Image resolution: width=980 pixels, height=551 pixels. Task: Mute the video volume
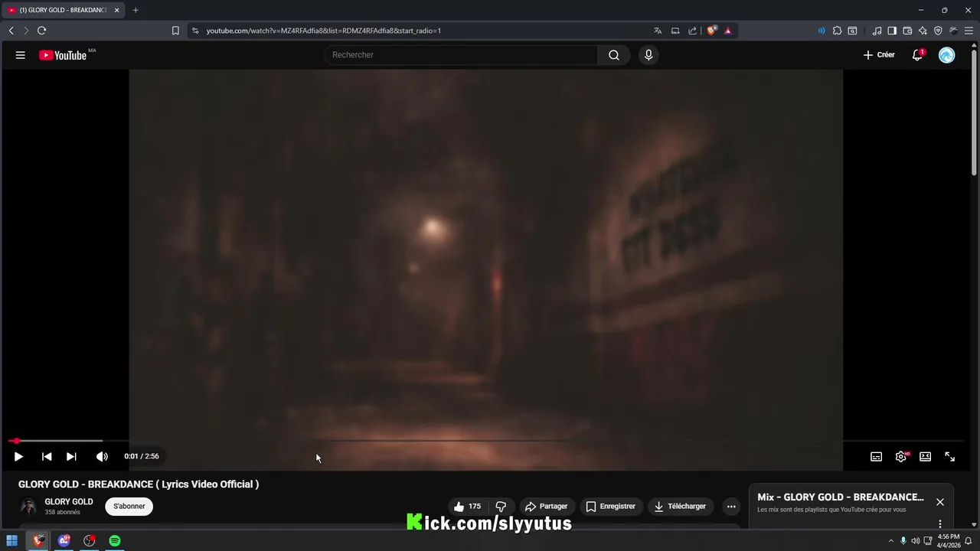point(102,456)
